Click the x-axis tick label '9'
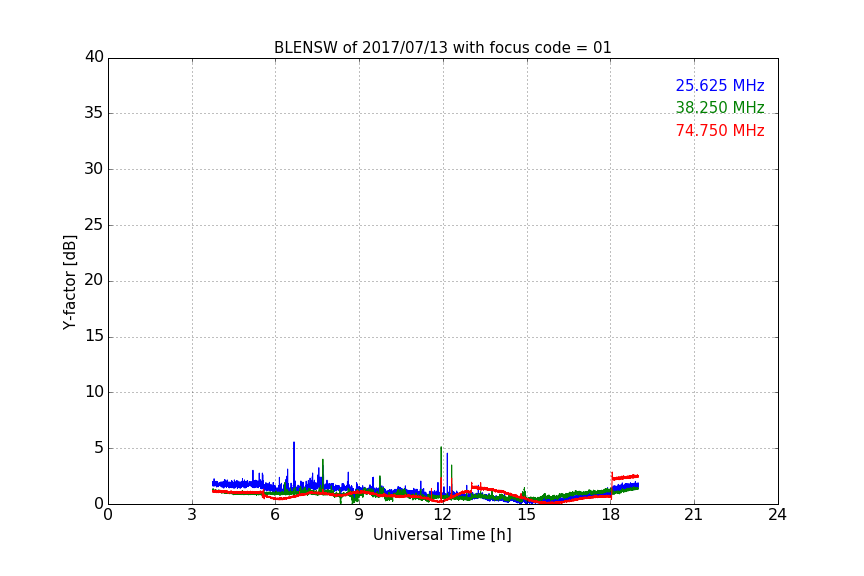 [359, 515]
